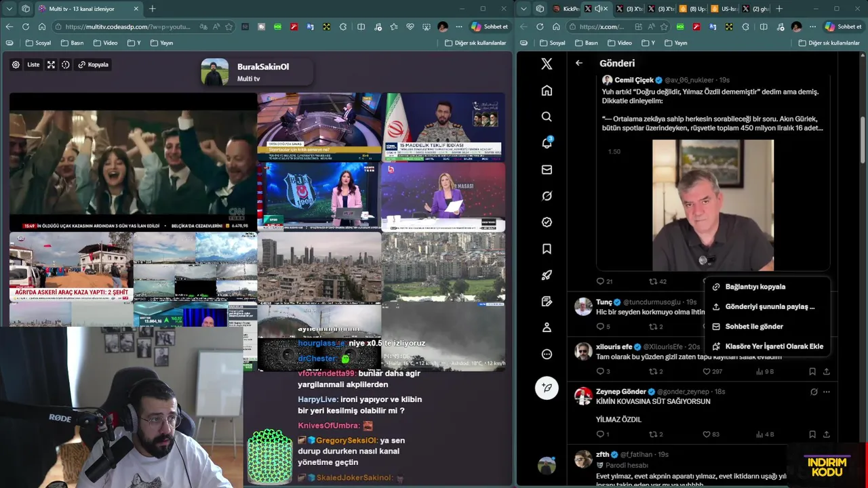Open extensions puzzle icon in left window
Image resolution: width=868 pixels, height=488 pixels.
pyautogui.click(x=343, y=26)
